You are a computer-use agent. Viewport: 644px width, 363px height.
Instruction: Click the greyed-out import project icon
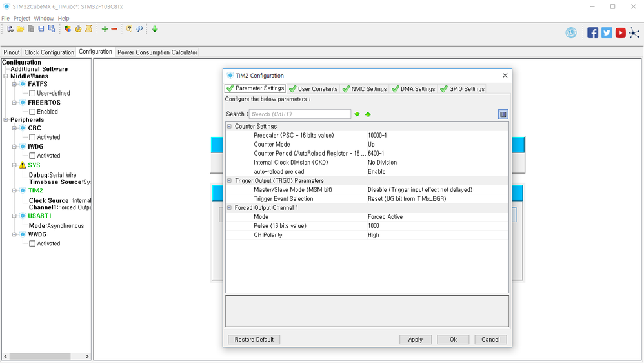pos(31,29)
